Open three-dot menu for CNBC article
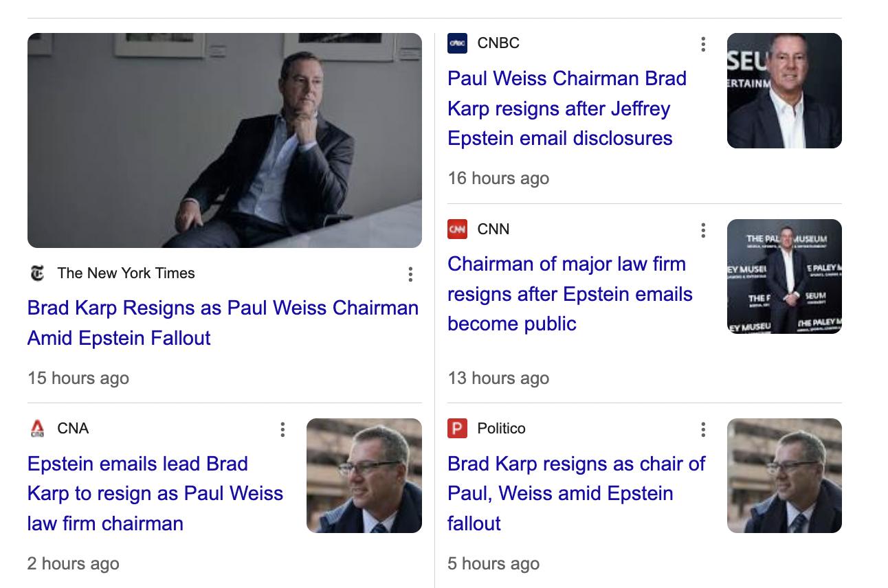 coord(702,45)
